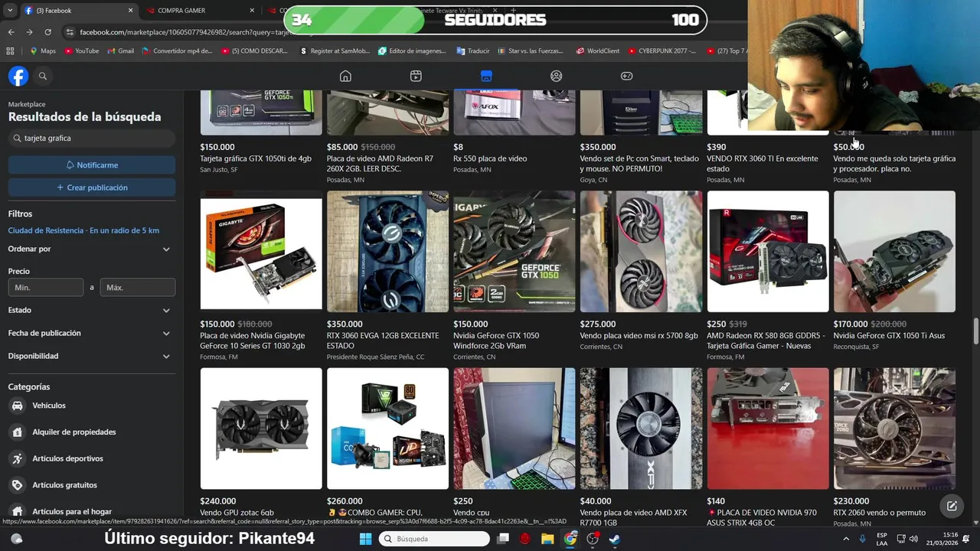Click the page vertical scrollbar thumb
The height and width of the screenshot is (551, 980).
tap(975, 331)
